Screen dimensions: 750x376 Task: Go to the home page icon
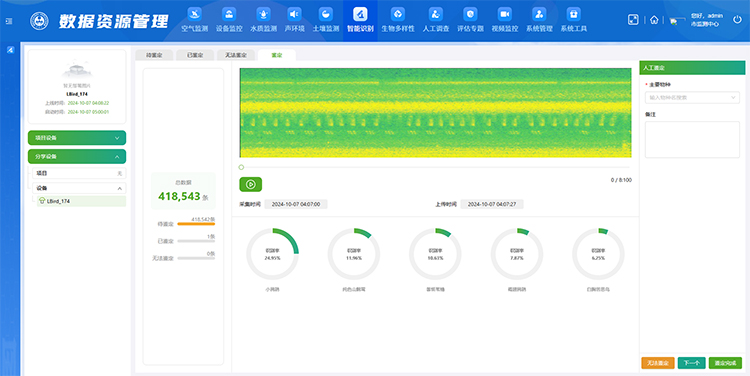coord(654,20)
